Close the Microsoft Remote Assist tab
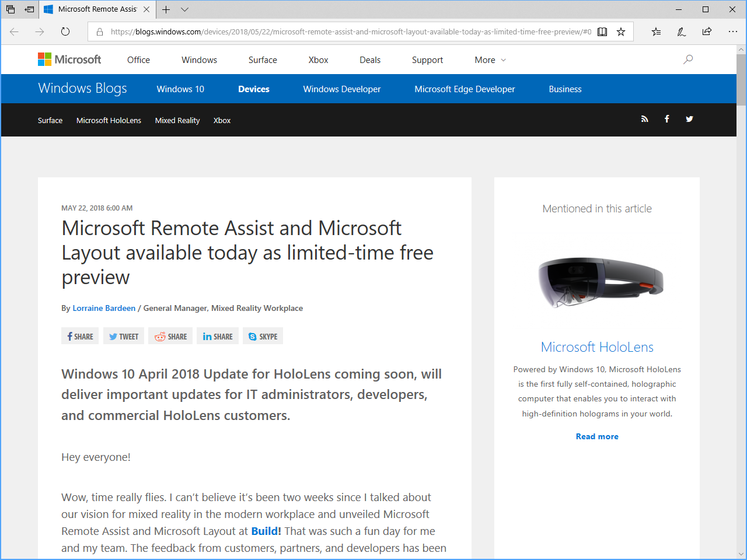This screenshot has width=747, height=560. pos(146,9)
